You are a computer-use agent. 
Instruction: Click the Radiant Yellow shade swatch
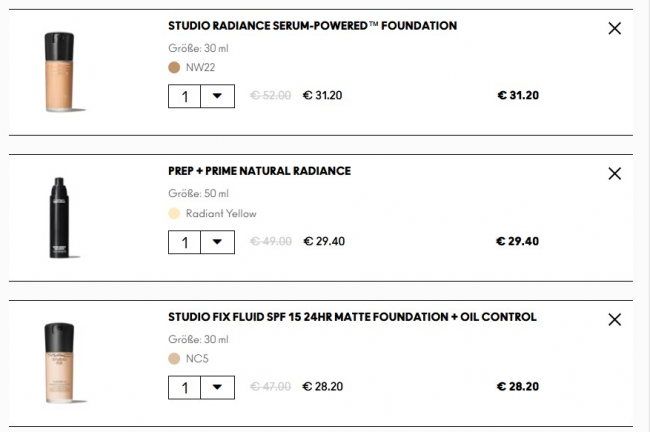tap(174, 213)
